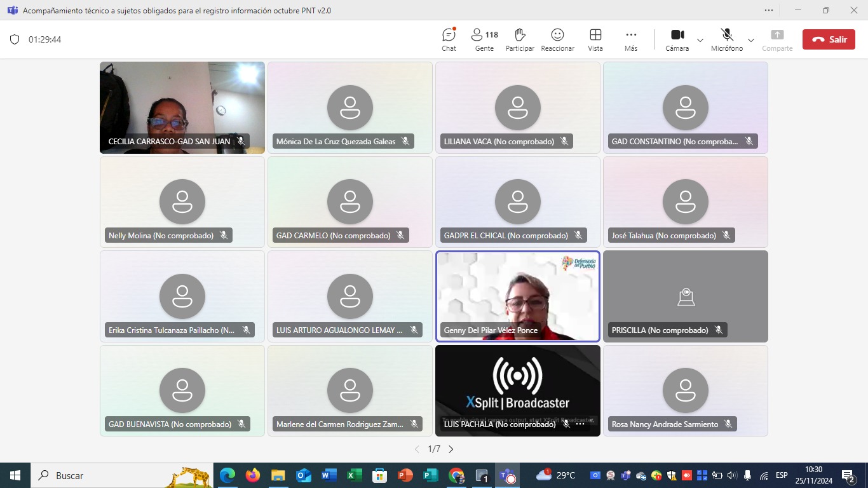Open options on LUIS PACHALA's tile
Screen dimensions: 868x488
coord(580,424)
